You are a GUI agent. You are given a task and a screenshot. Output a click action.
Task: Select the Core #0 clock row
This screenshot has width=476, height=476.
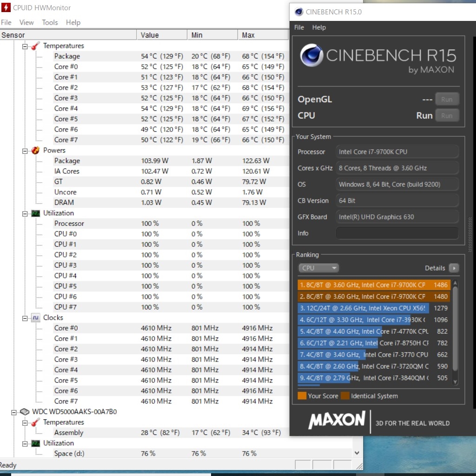171,328
